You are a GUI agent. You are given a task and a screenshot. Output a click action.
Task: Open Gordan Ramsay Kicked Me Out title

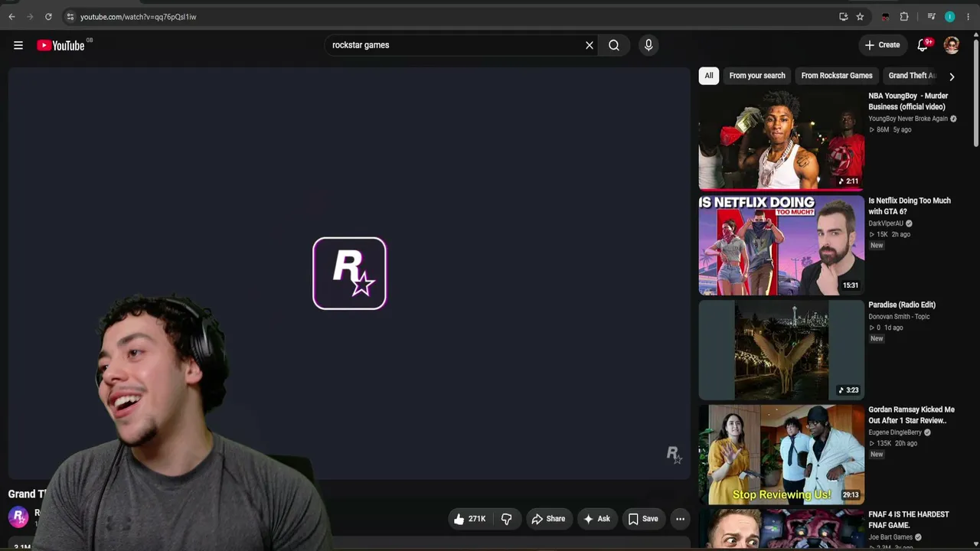(911, 415)
